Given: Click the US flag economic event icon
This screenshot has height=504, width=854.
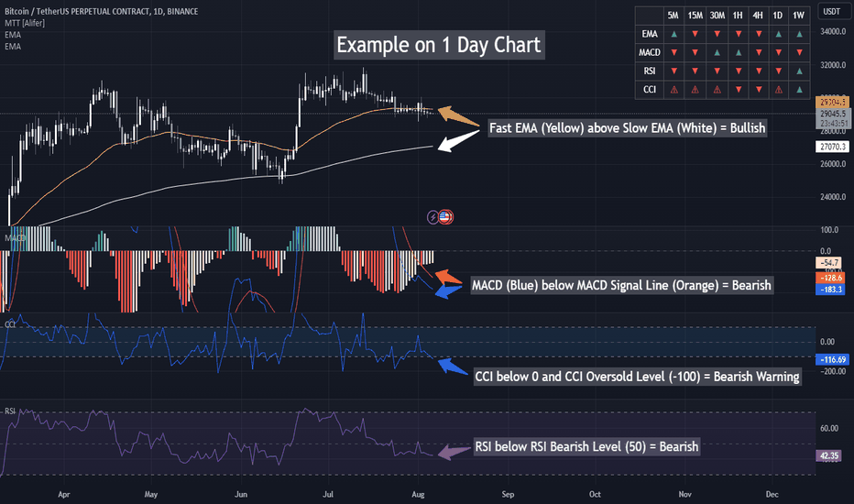Looking at the screenshot, I should 445,217.
